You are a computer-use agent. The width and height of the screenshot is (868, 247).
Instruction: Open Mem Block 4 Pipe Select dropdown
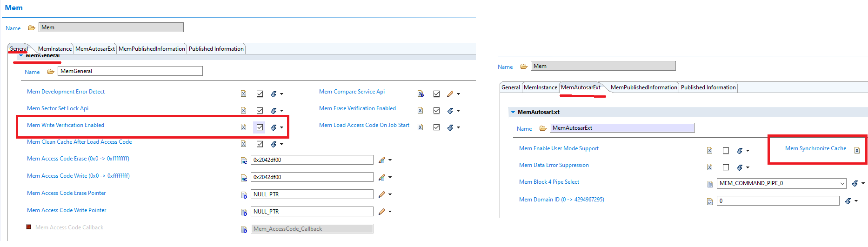point(842,183)
